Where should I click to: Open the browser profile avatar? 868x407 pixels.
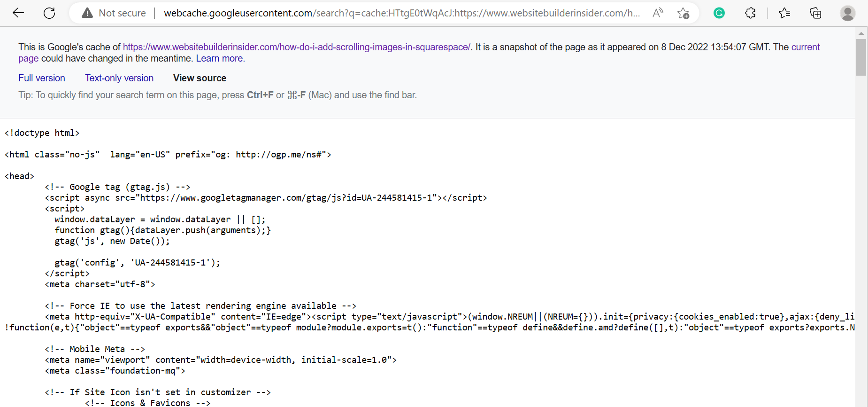coord(847,13)
